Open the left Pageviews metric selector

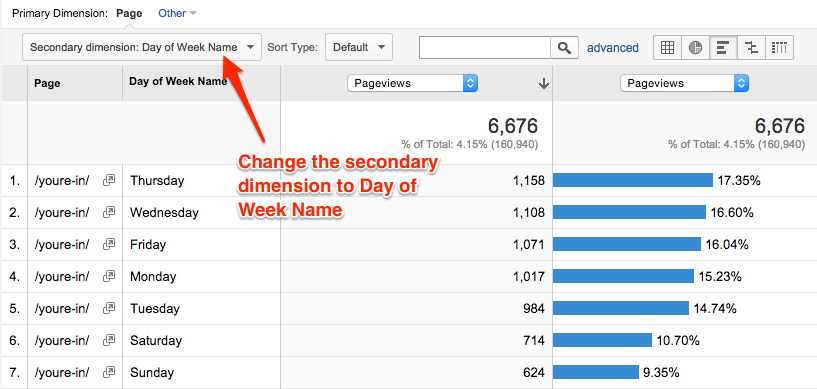pyautogui.click(x=412, y=83)
